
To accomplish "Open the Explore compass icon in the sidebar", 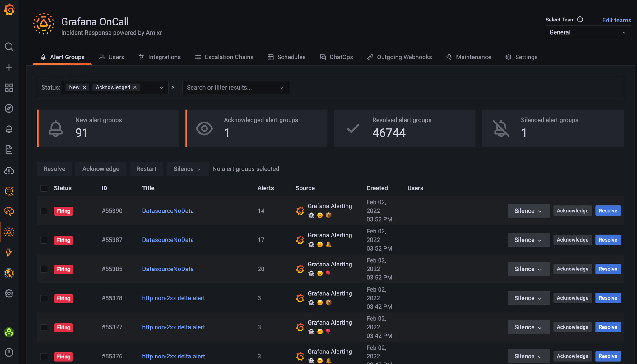I will [9, 108].
